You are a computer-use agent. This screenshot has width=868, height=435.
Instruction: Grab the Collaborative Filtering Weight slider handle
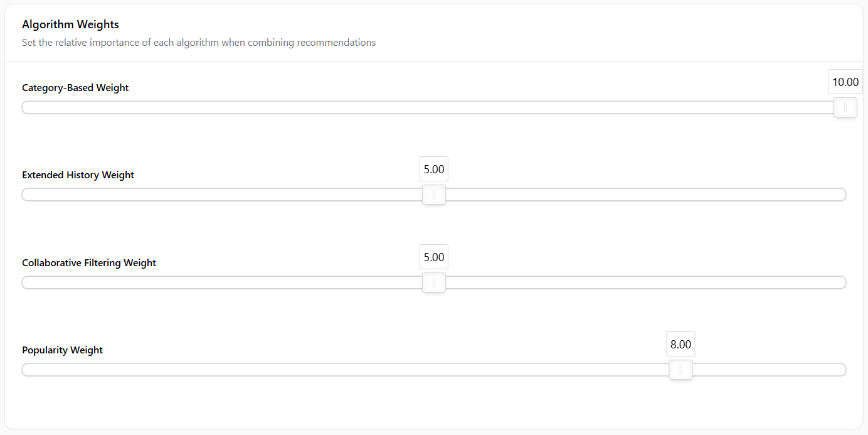point(433,282)
